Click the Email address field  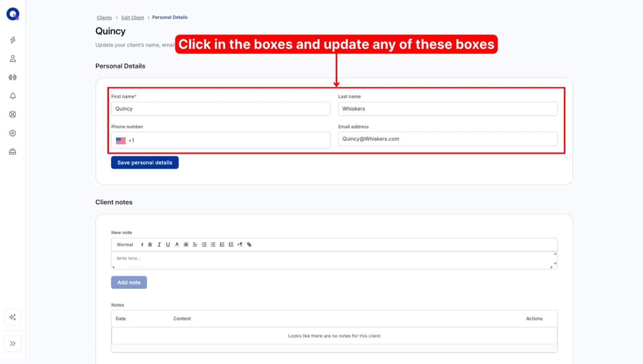(448, 139)
